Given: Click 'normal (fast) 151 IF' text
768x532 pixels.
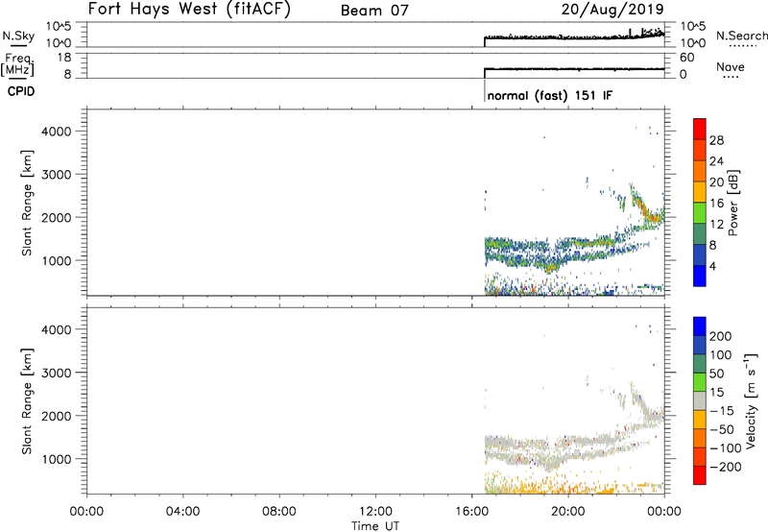Looking at the screenshot, I should 549,95.
